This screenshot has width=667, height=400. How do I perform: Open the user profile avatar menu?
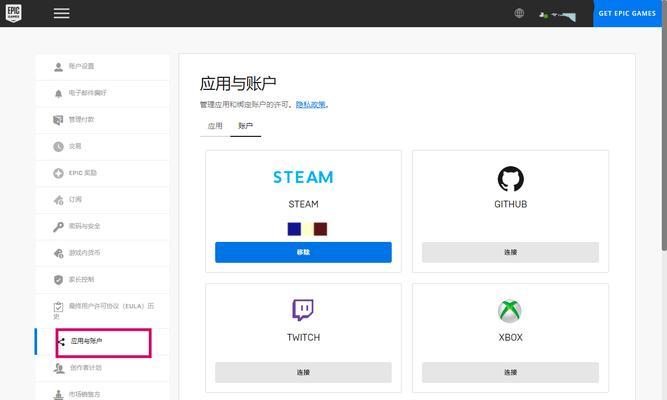[558, 16]
